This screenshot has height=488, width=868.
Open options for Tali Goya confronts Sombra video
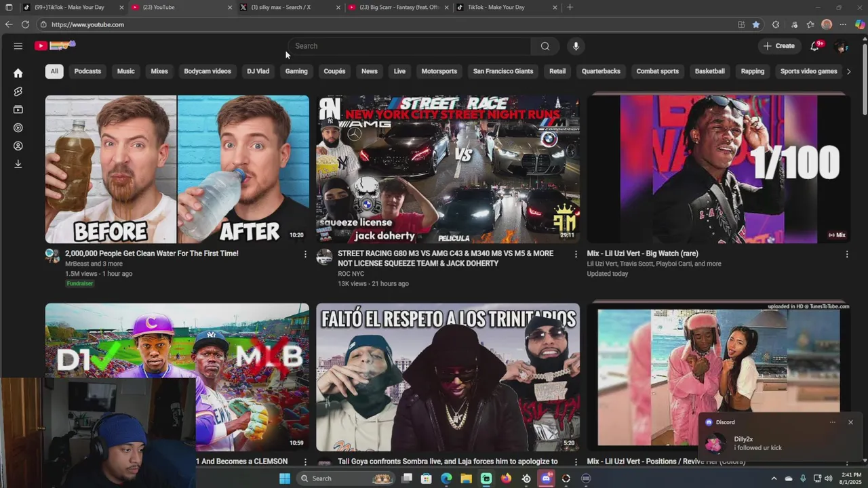(x=576, y=462)
